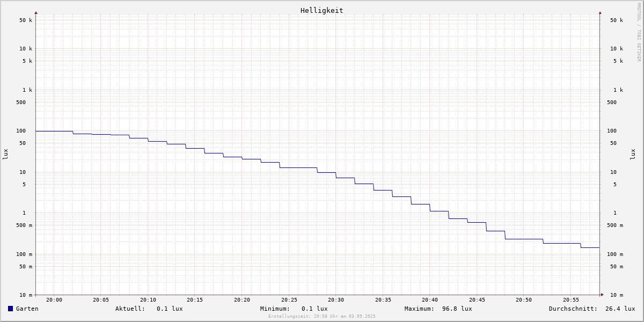Click the 20:35 time axis label
This screenshot has width=644, height=322.
[383, 300]
